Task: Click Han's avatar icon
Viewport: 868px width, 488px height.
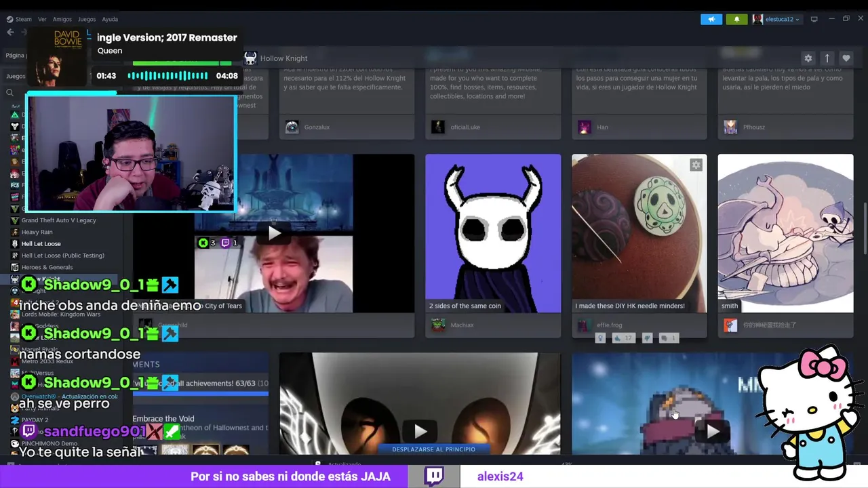Action: pos(585,127)
